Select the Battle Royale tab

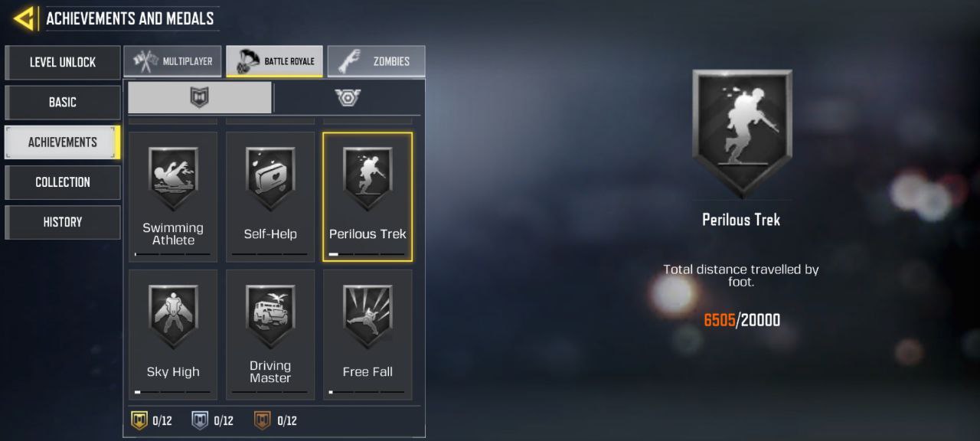(x=274, y=61)
